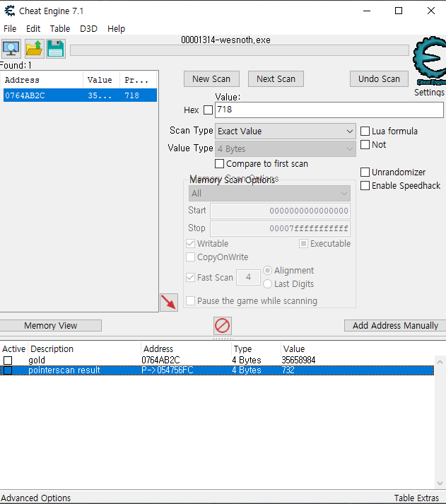Click the scan progress bar
Viewport: 446px width, 504px height.
(x=240, y=50)
